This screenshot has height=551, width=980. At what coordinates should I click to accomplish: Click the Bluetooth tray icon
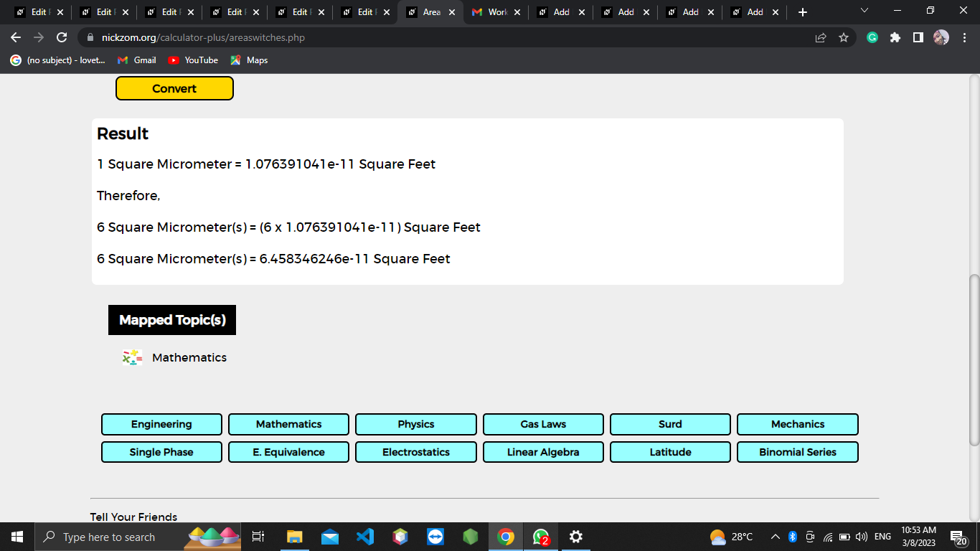(793, 537)
